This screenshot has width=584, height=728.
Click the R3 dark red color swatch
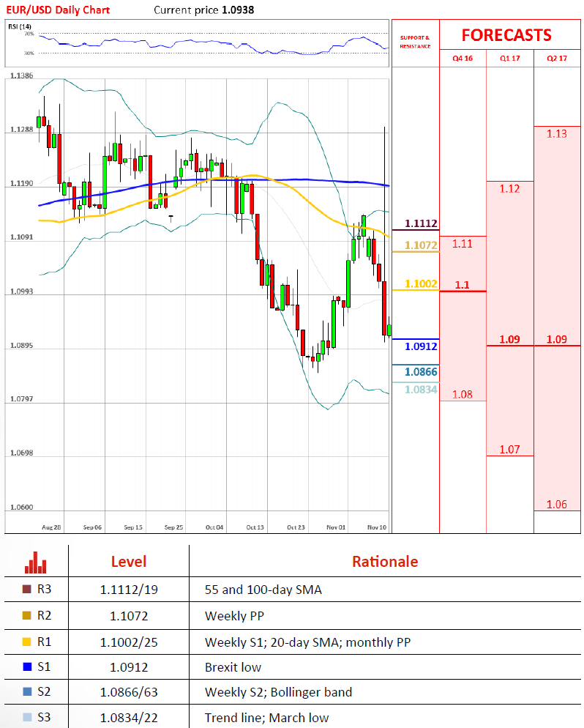point(27,589)
